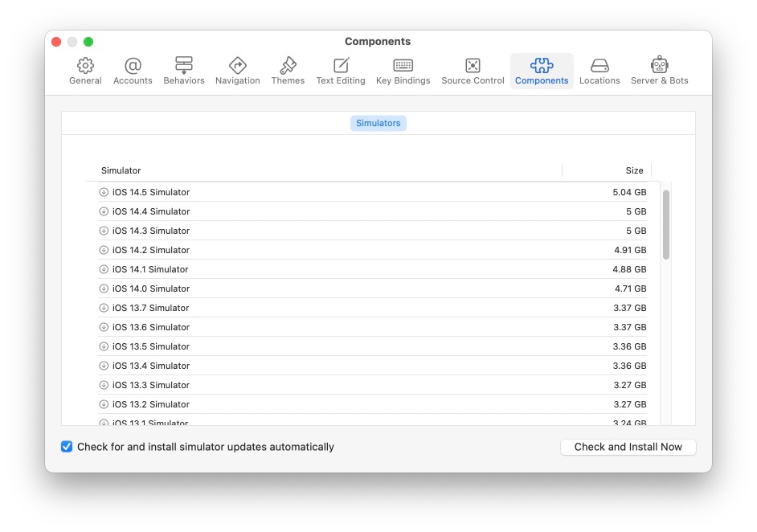
Task: Switch to Source Control preferences
Action: tap(473, 71)
